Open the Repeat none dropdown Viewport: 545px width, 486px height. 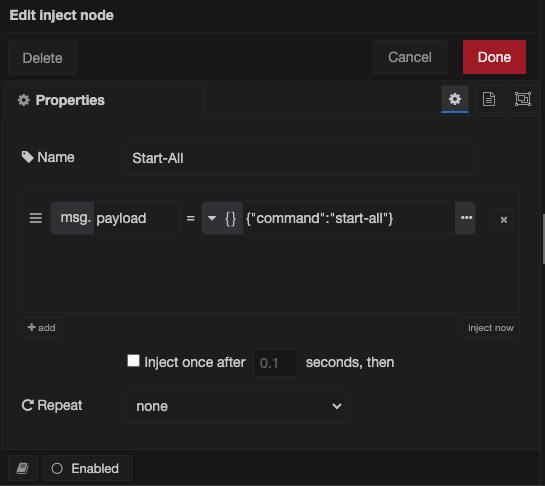[x=236, y=406]
